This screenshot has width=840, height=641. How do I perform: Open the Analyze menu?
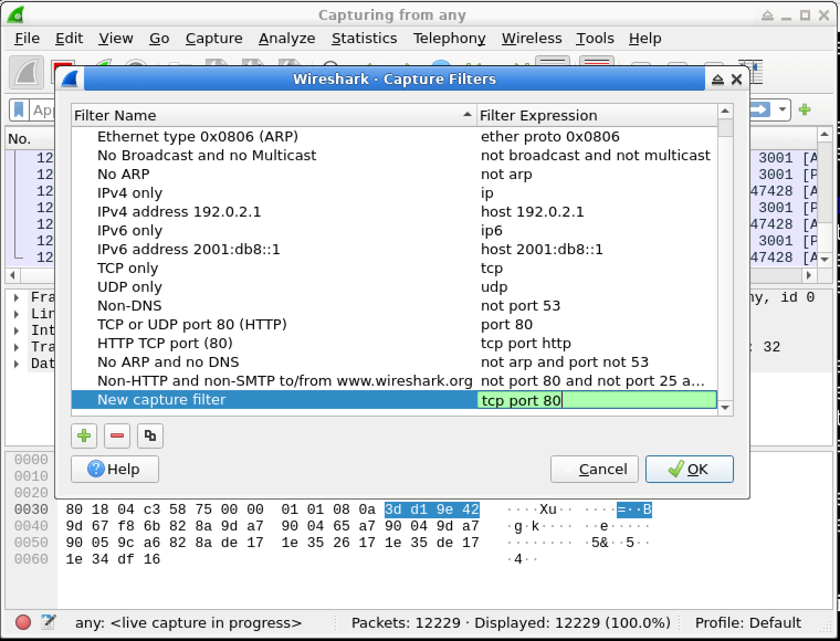coord(287,38)
